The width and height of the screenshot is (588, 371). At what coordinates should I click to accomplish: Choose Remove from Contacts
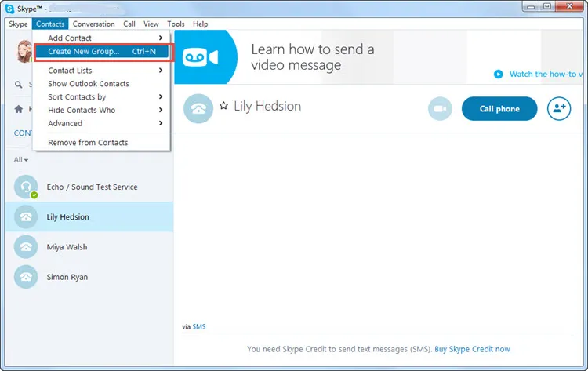[x=102, y=143]
